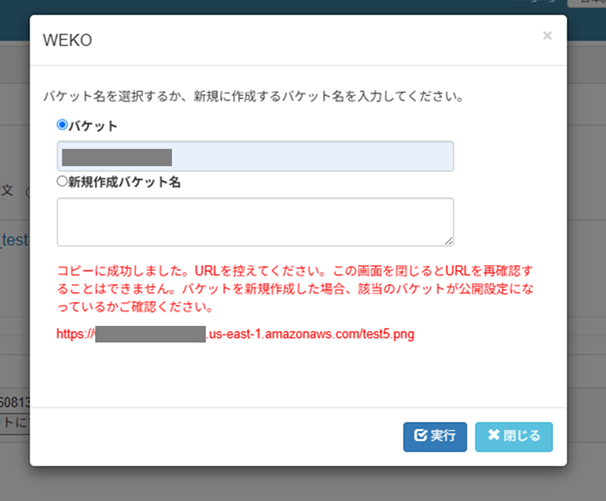Open the existing bucket name dropdown
Viewport: 606px width, 501px height.
pyautogui.click(x=255, y=156)
